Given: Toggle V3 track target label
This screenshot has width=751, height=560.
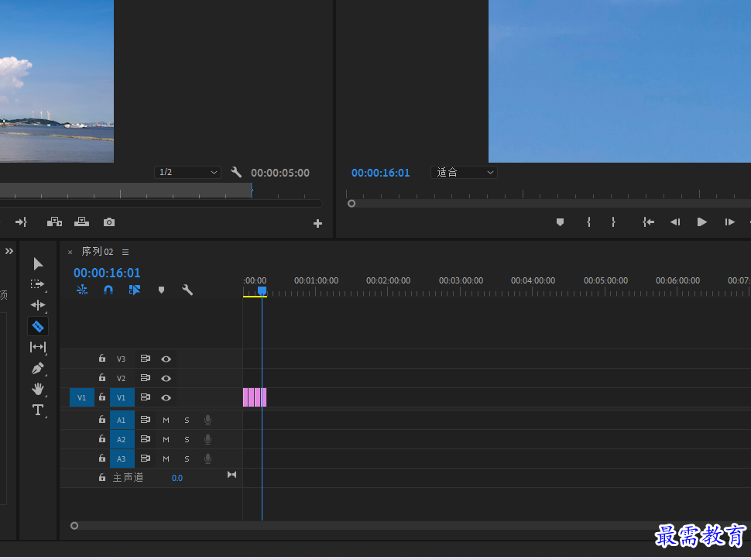Looking at the screenshot, I should click(x=122, y=359).
